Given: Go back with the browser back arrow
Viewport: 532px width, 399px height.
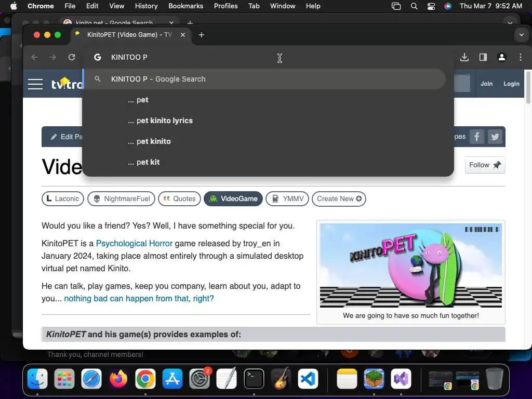Looking at the screenshot, I should pyautogui.click(x=34, y=57).
